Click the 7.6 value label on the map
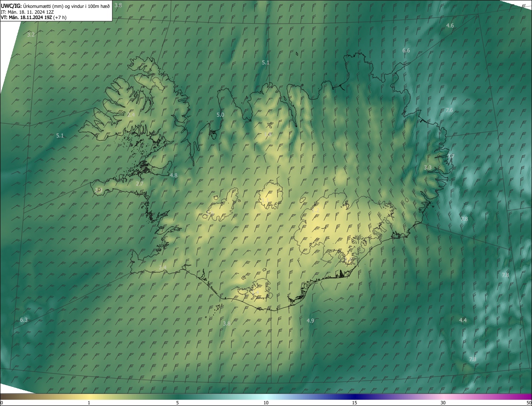The width and height of the screenshot is (532, 406). [449, 110]
